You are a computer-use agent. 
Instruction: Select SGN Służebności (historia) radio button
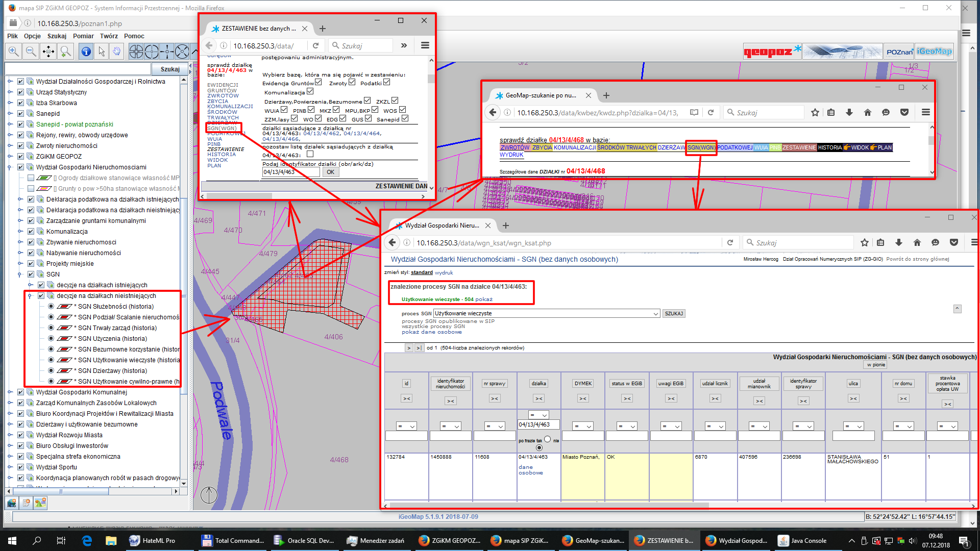coord(51,307)
